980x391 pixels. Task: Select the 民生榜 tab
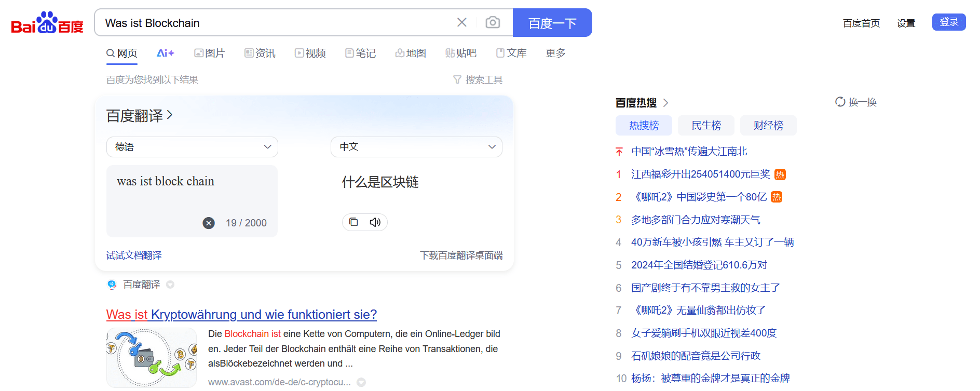(706, 125)
